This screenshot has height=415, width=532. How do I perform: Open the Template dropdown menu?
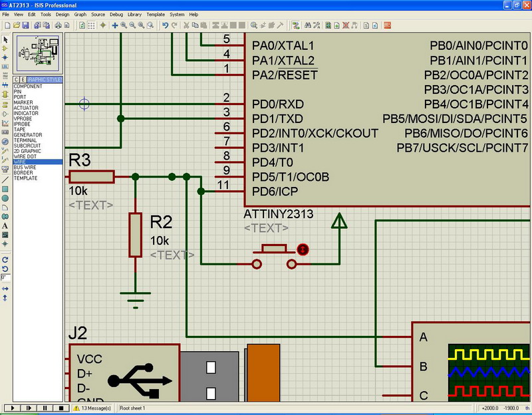click(x=156, y=14)
